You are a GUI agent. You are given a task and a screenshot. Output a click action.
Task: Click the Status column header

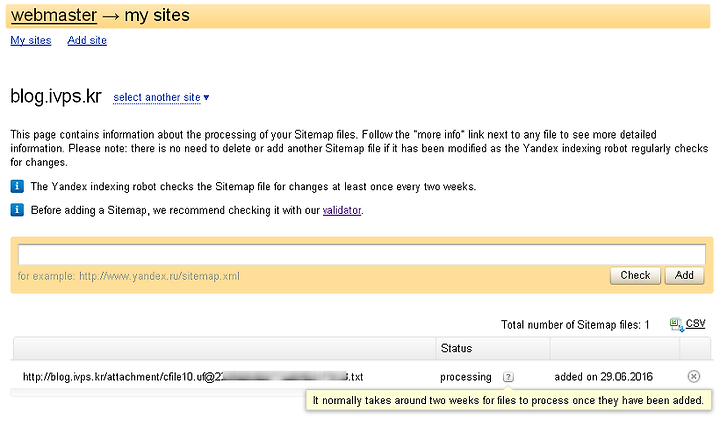coord(456,348)
